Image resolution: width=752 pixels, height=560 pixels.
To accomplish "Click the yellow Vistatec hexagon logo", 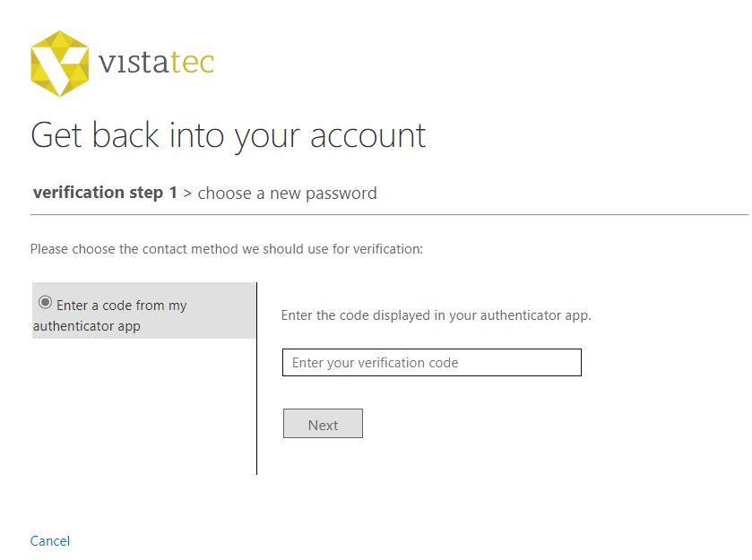I will tap(59, 64).
